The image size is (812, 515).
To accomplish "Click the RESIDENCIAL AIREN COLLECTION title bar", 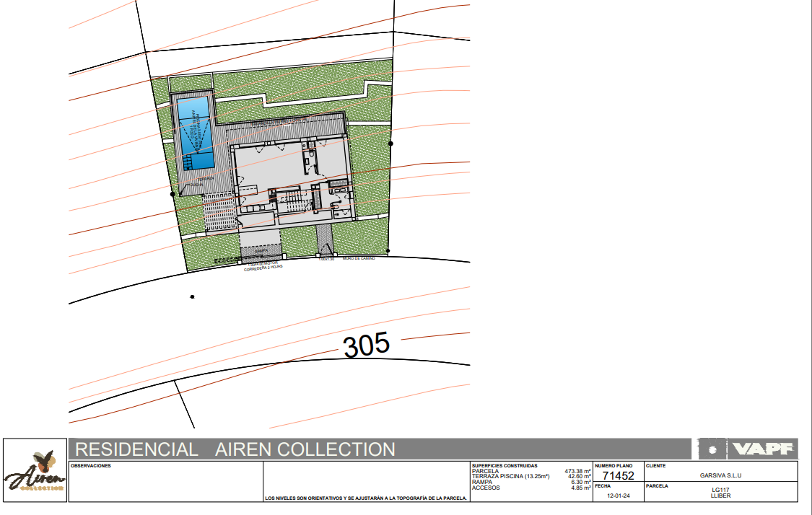I will tap(235, 449).
